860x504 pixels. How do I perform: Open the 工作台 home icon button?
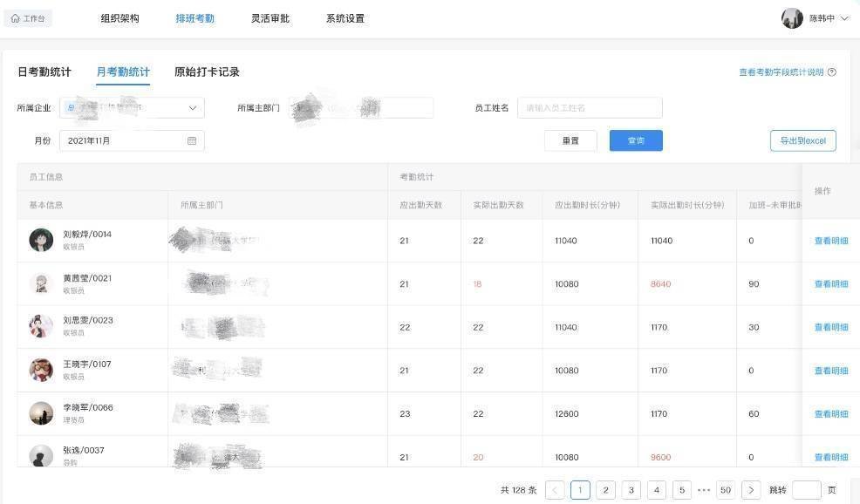pyautogui.click(x=28, y=18)
